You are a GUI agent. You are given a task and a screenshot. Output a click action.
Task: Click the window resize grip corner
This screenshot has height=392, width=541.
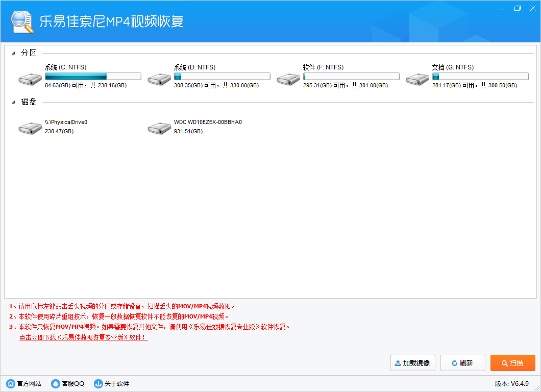click(537, 388)
